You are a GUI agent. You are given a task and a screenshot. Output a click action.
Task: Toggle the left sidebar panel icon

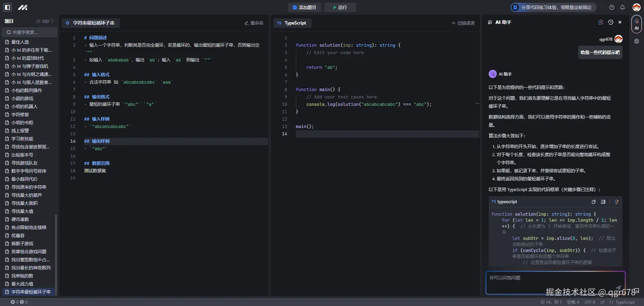click(7, 7)
